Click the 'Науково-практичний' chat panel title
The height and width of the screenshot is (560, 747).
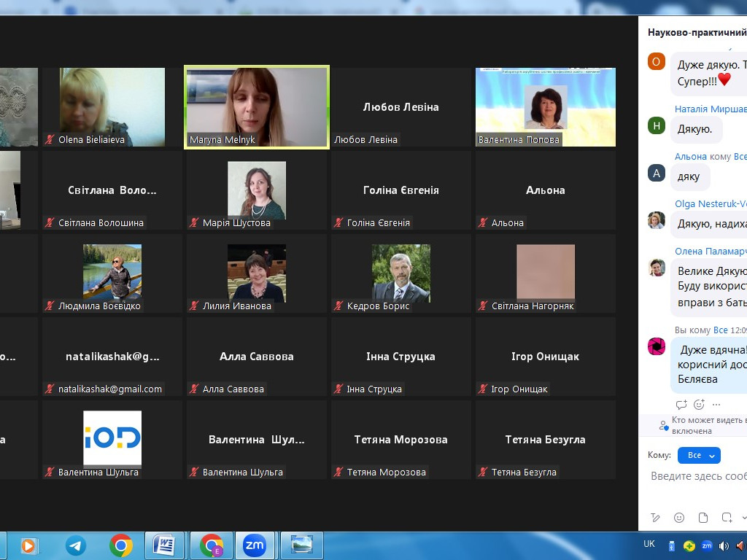click(x=697, y=32)
